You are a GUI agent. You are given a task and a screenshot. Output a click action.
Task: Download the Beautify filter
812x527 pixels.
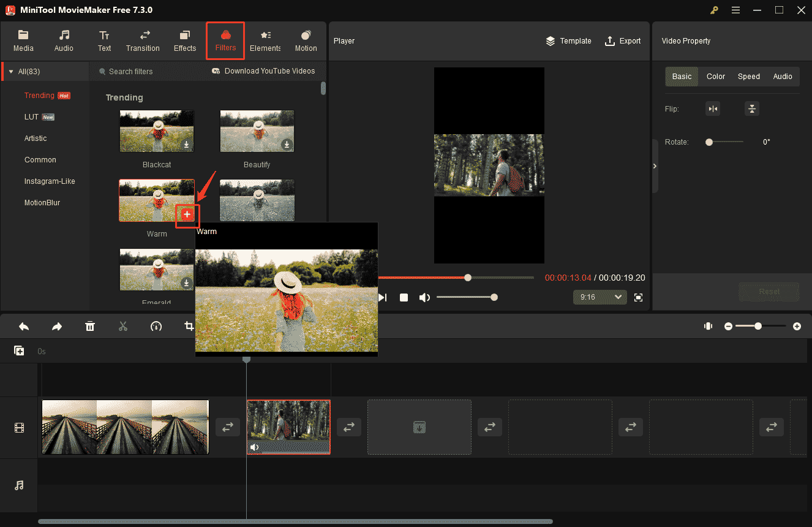(x=287, y=145)
